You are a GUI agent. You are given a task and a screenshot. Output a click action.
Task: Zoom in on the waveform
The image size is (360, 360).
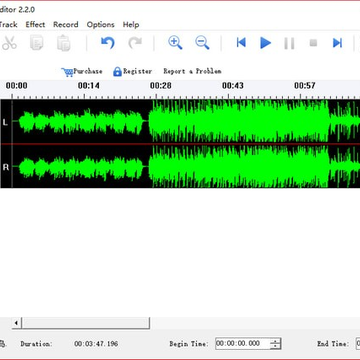tap(175, 43)
